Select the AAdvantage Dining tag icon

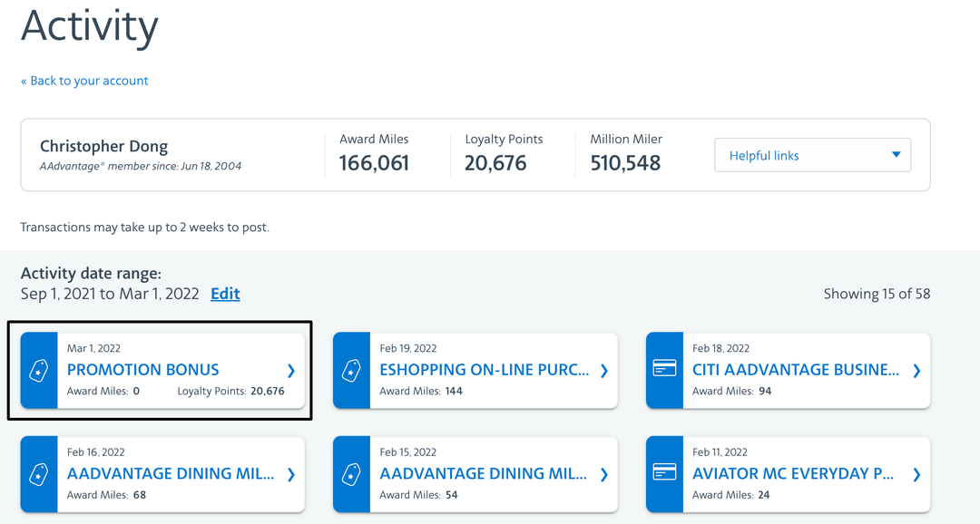(38, 473)
